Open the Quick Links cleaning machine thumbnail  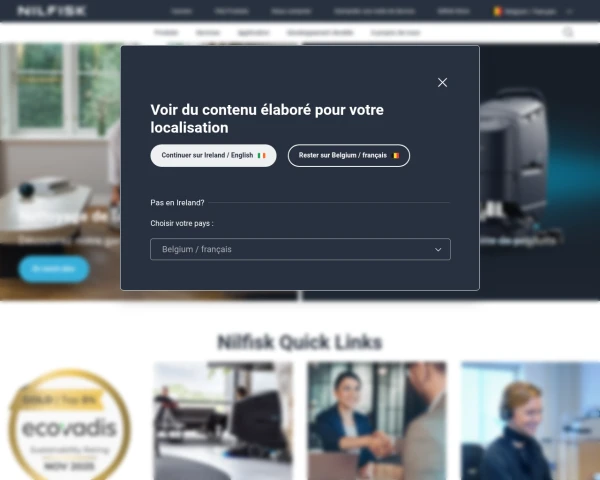[223, 420]
